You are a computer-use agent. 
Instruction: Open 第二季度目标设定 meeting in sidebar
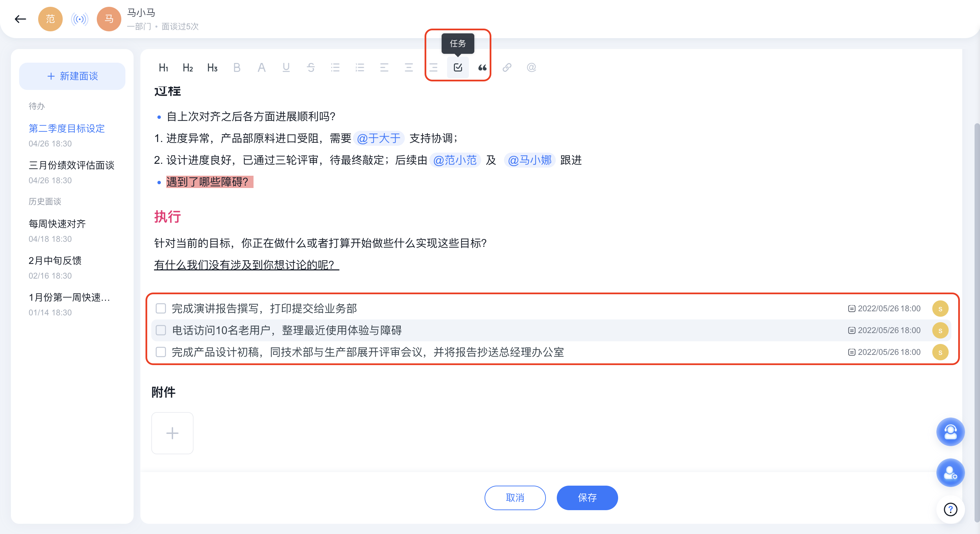[x=66, y=128]
